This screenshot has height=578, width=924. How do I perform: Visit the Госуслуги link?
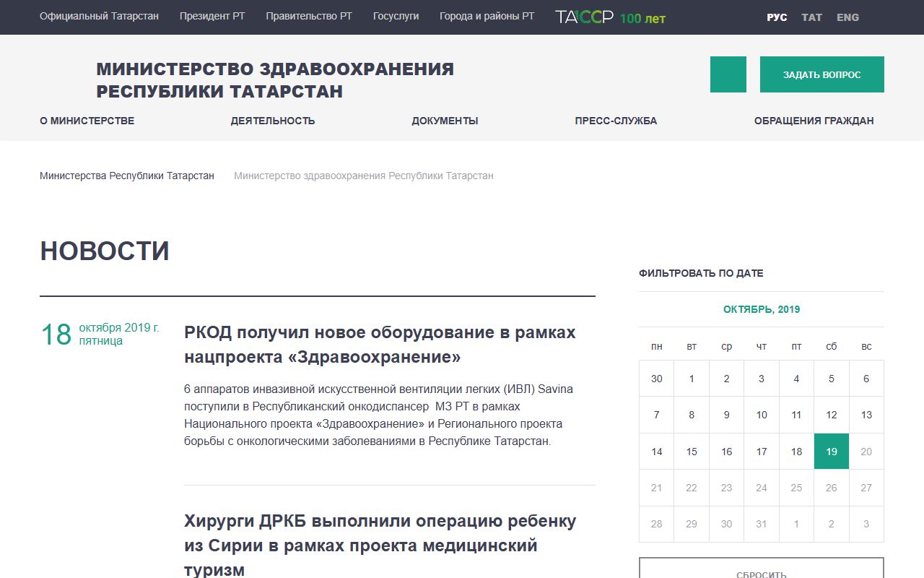[396, 16]
